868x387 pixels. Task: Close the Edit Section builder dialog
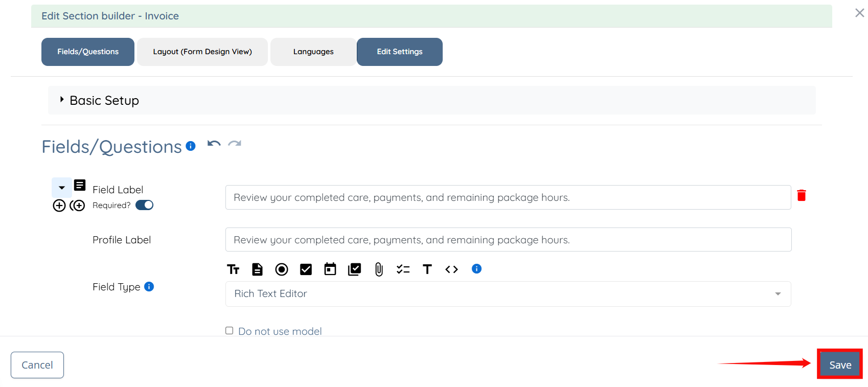pyautogui.click(x=860, y=13)
